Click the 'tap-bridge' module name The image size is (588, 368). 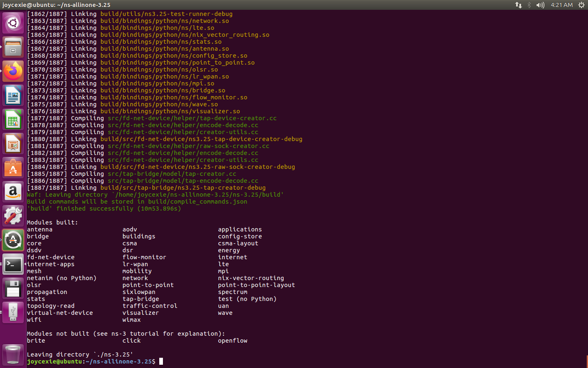coord(140,299)
